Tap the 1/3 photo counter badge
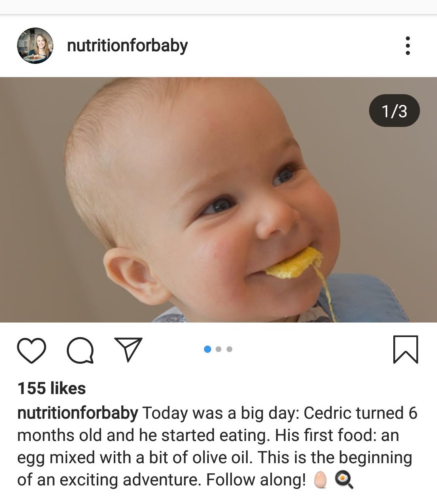This screenshot has height=504, width=437. [x=394, y=111]
